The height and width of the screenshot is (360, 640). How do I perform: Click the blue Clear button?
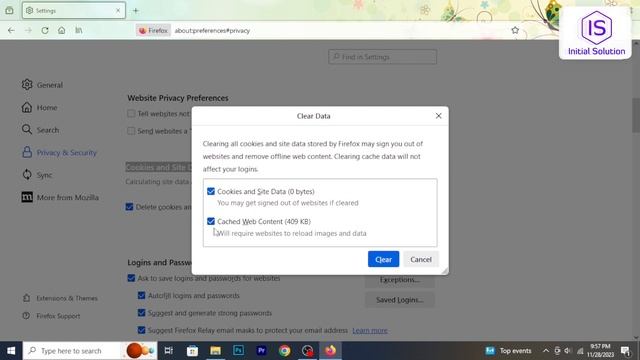click(383, 259)
